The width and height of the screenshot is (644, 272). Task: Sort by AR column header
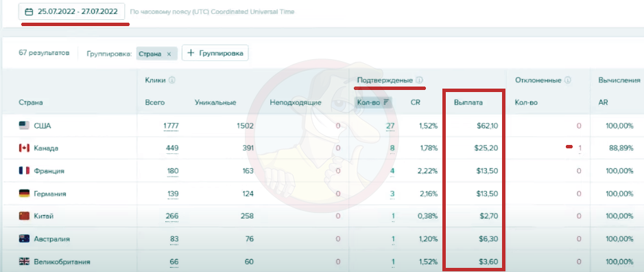pyautogui.click(x=603, y=103)
